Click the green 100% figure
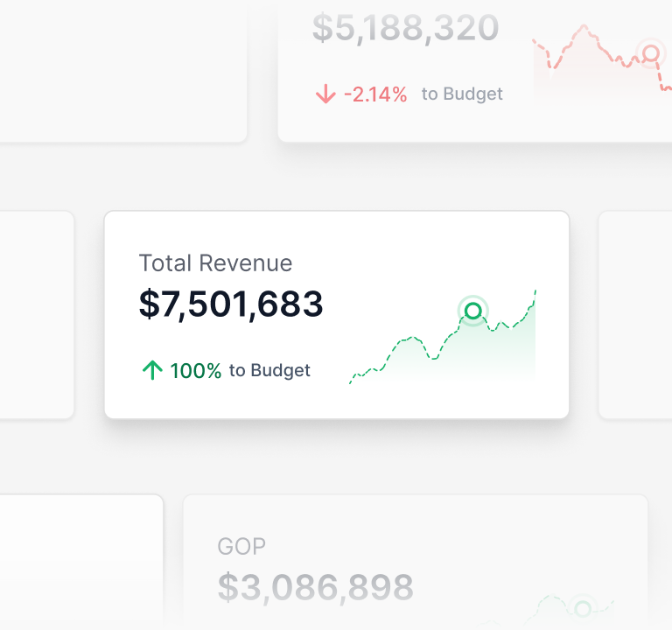The image size is (672, 630). point(195,371)
